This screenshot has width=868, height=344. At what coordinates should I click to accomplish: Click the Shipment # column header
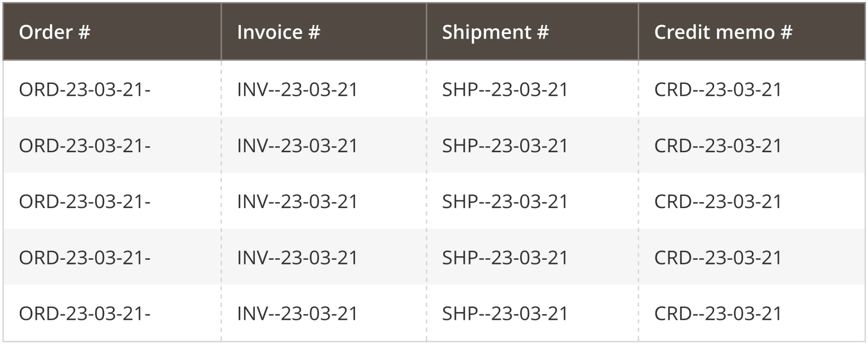coord(532,31)
